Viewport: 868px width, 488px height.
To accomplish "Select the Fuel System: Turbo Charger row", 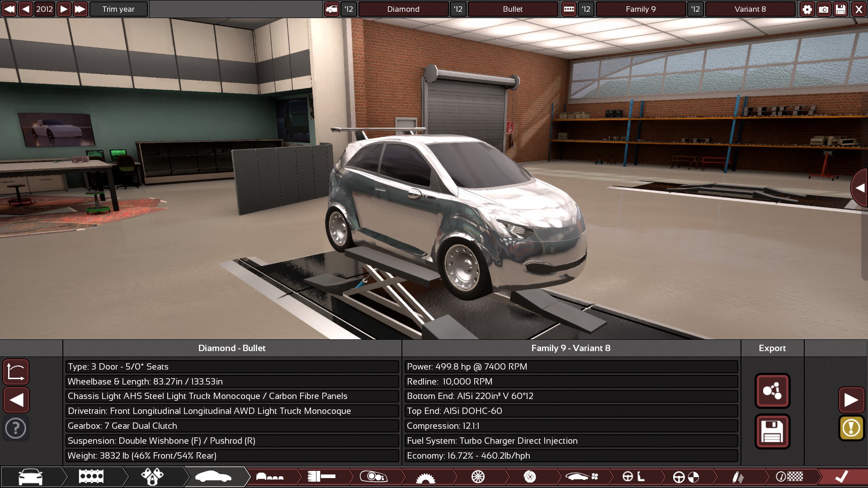I will (x=571, y=441).
